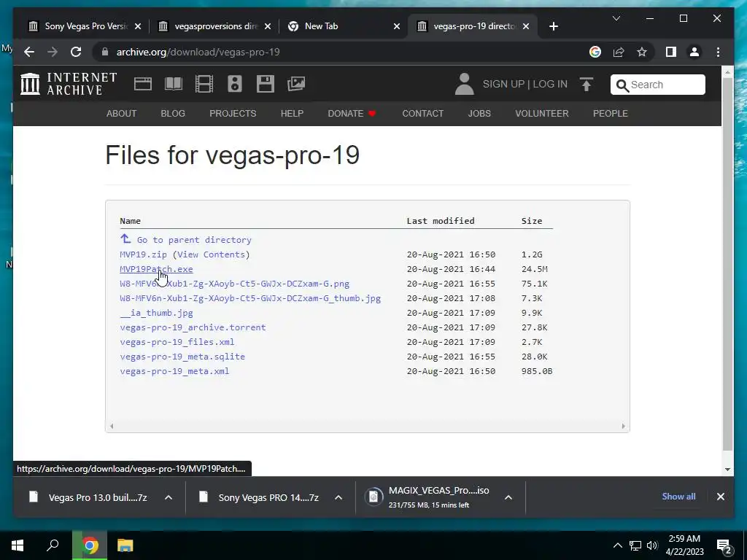Bookmark this page with the star icon

click(x=642, y=52)
